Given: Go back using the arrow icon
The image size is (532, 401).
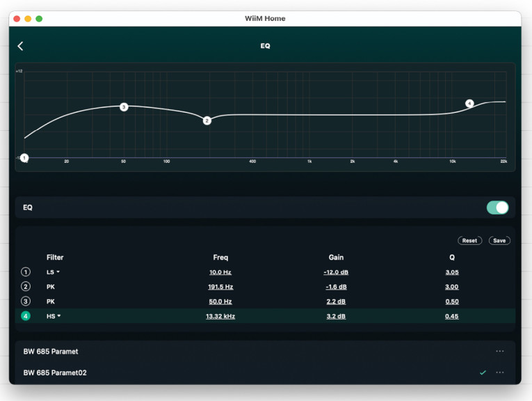Looking at the screenshot, I should pos(20,46).
